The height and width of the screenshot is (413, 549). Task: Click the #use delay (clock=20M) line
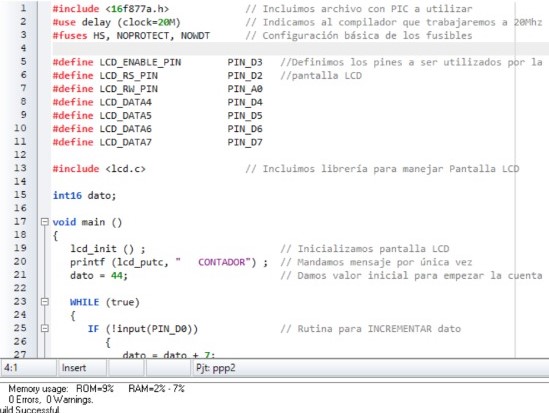click(x=117, y=22)
